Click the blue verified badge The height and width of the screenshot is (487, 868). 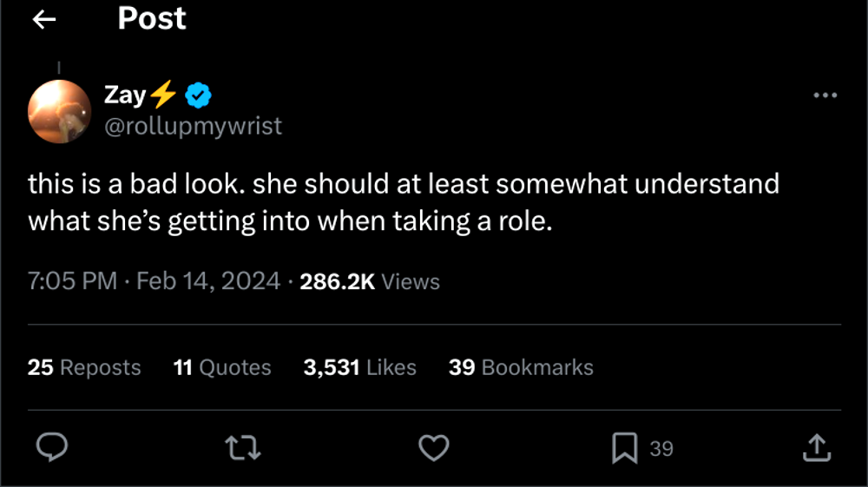click(198, 94)
